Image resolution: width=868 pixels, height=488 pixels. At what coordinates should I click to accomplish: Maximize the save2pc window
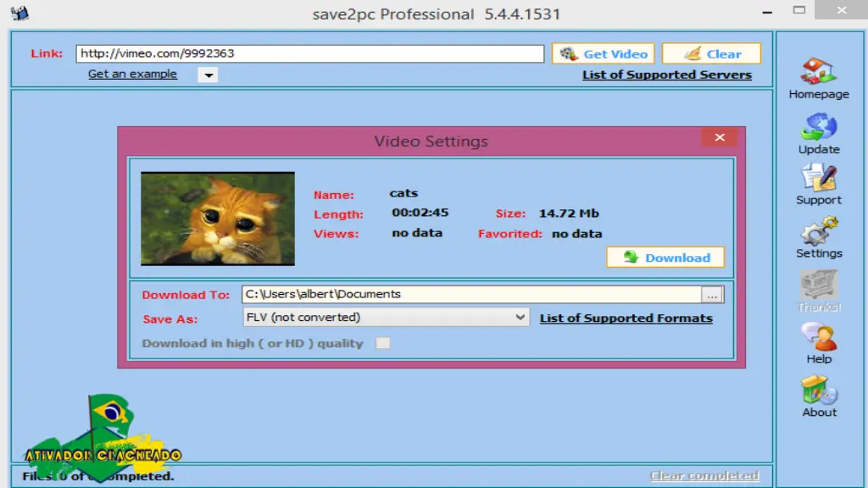[x=798, y=10]
